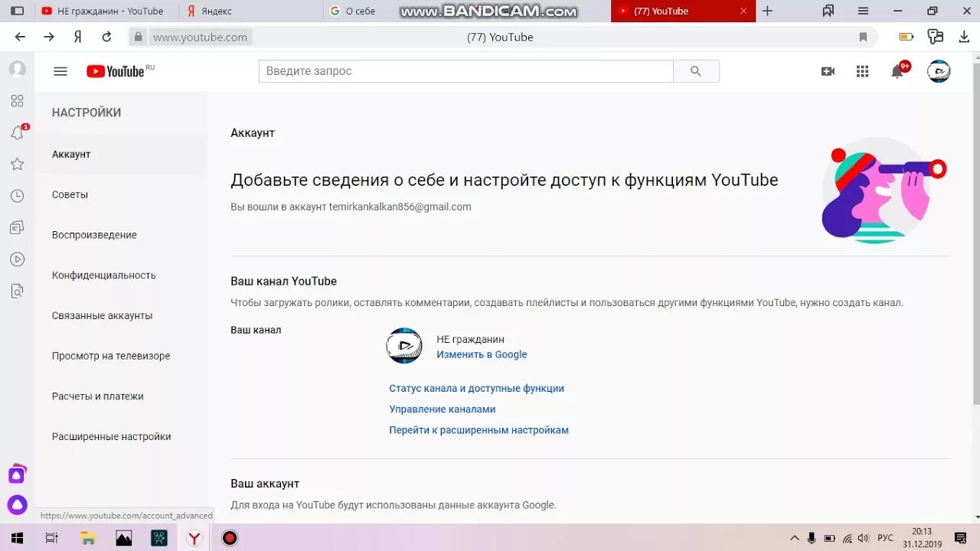Open sidebar services tiles icon
The height and width of the screenshot is (551, 980).
click(x=17, y=101)
